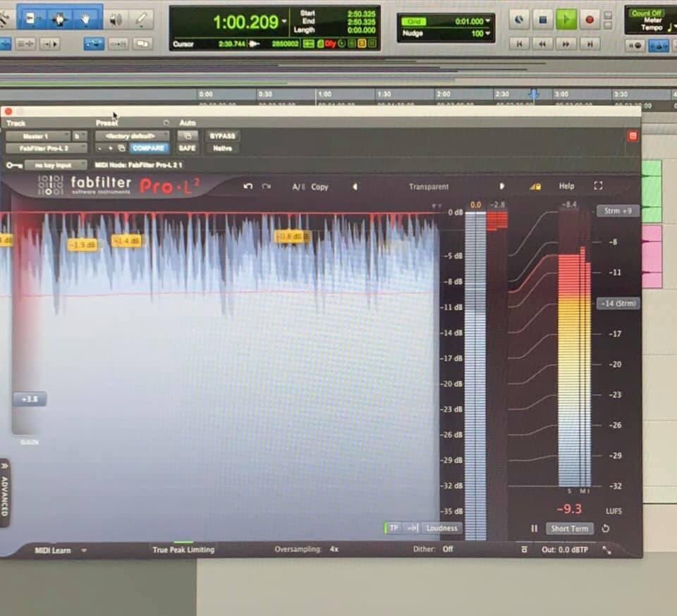Toggle A/B state switch
The width and height of the screenshot is (677, 616).
(x=298, y=187)
